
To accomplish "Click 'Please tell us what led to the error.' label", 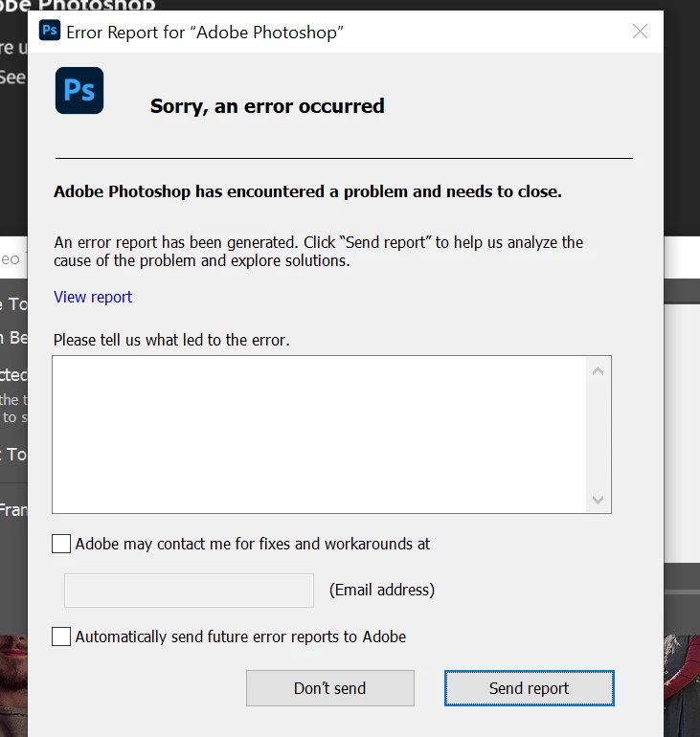I will click(x=171, y=340).
